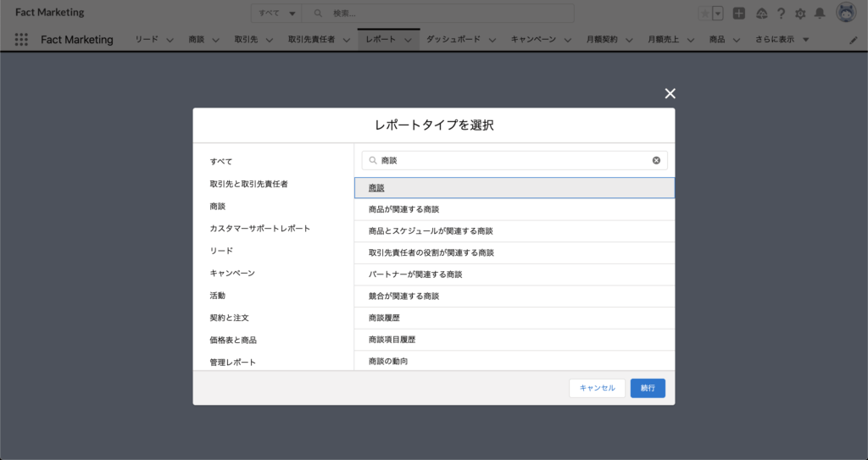The height and width of the screenshot is (460, 868).
Task: Choose the 商談履歴 report type
Action: click(515, 318)
